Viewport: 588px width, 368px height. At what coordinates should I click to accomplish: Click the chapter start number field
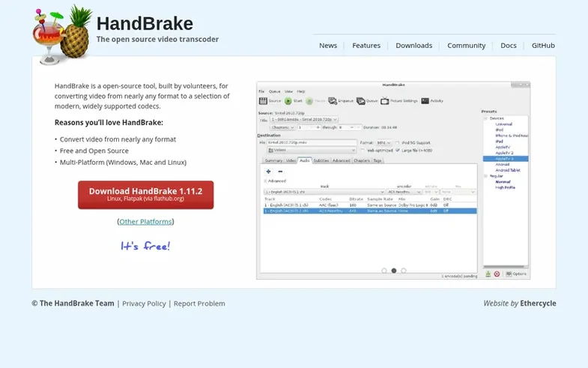309,127
